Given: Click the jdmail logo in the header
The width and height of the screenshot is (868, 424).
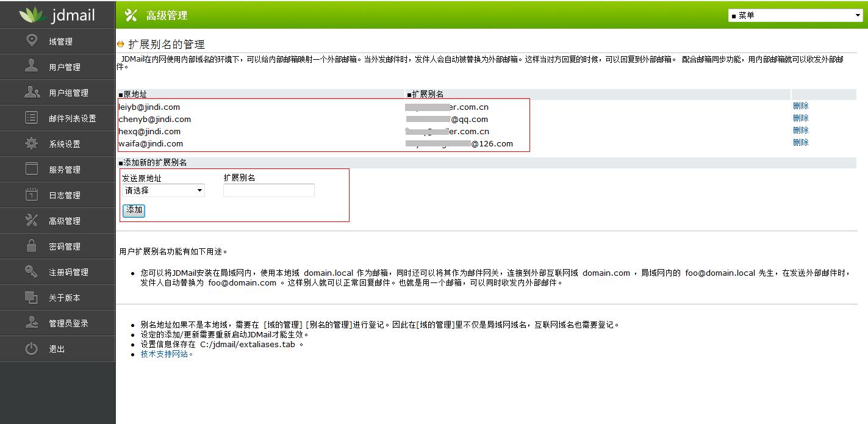Looking at the screenshot, I should point(57,15).
